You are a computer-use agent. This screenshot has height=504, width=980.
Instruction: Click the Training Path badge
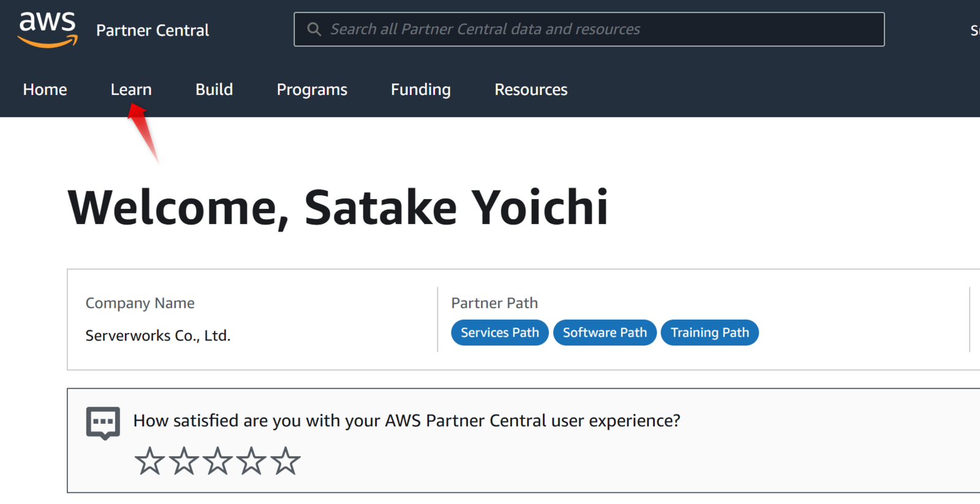point(709,333)
